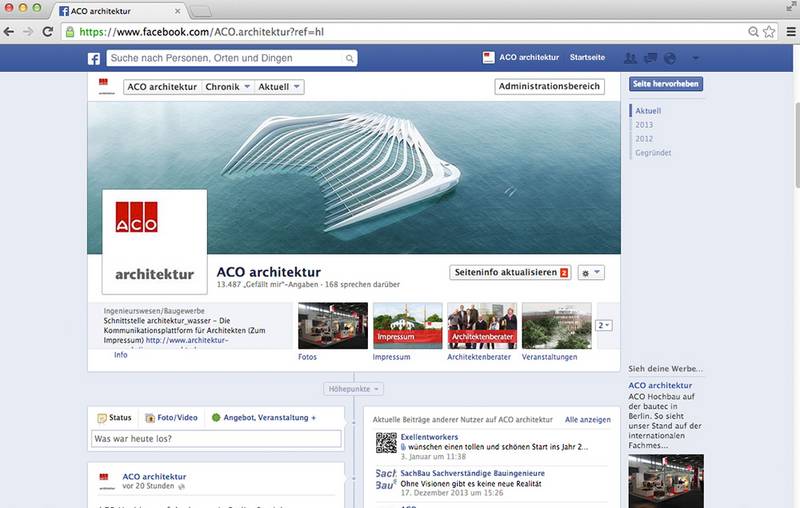Image resolution: width=800 pixels, height=508 pixels.
Task: Focus the 'Was war heute los?' field
Action: point(216,439)
